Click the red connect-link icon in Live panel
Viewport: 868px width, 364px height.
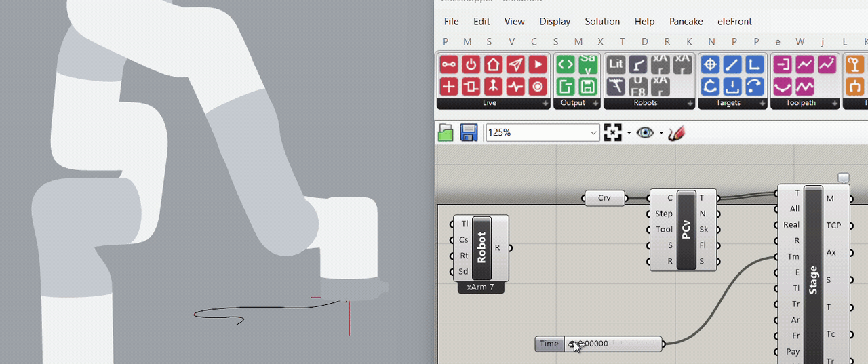point(449,65)
